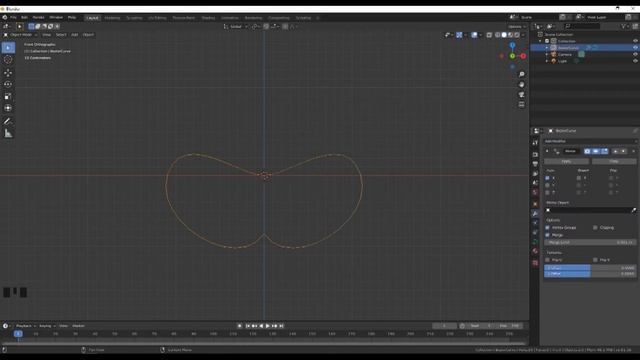Viewport: 640px width, 360px height.
Task: Open the Playback dropdown in timeline
Action: (26, 326)
